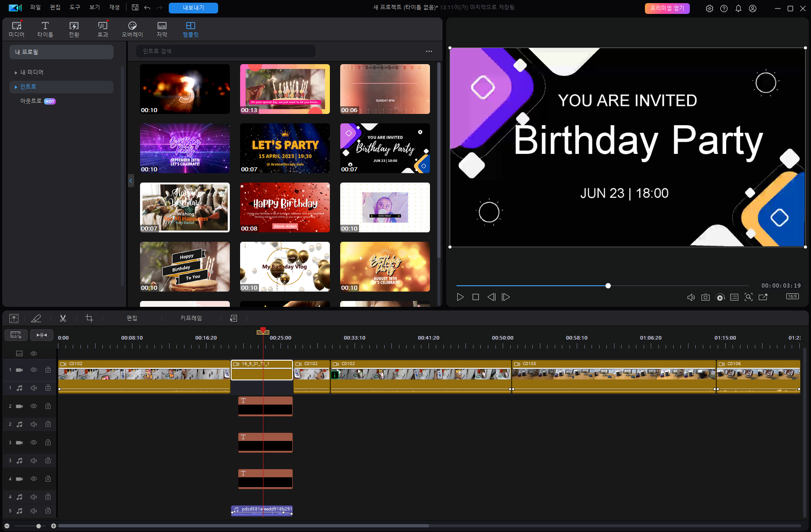Take a snapshot of preview

pos(706,297)
